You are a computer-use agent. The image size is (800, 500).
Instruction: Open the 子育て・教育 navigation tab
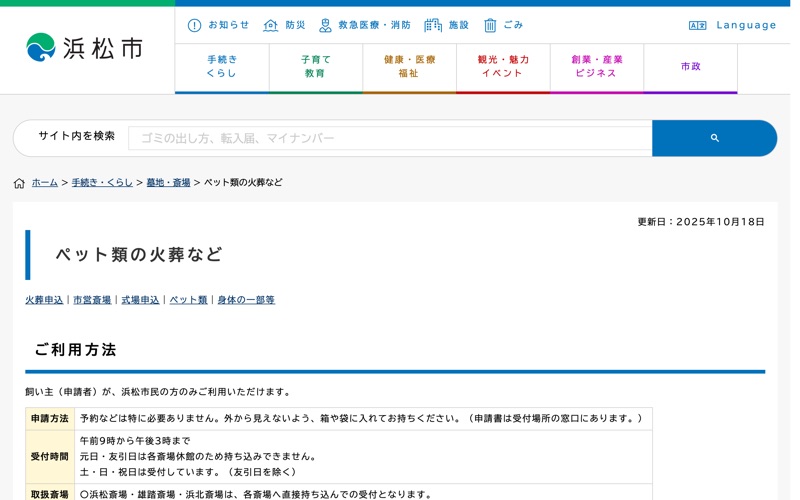(x=315, y=66)
